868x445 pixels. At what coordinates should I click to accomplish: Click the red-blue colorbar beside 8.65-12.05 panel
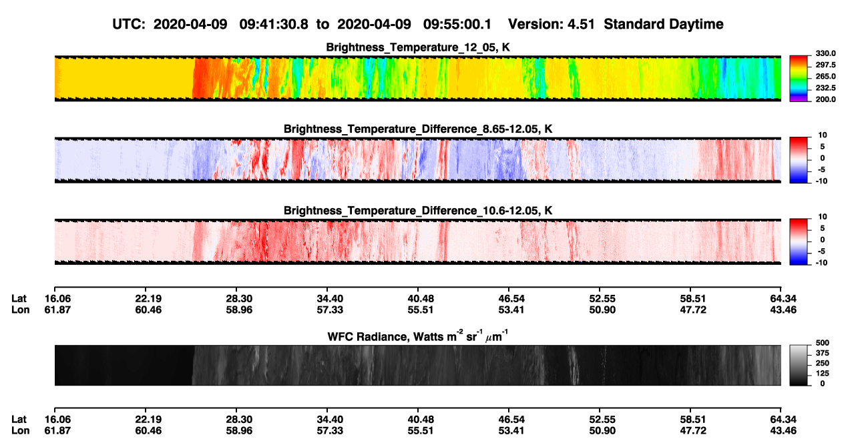(x=799, y=160)
